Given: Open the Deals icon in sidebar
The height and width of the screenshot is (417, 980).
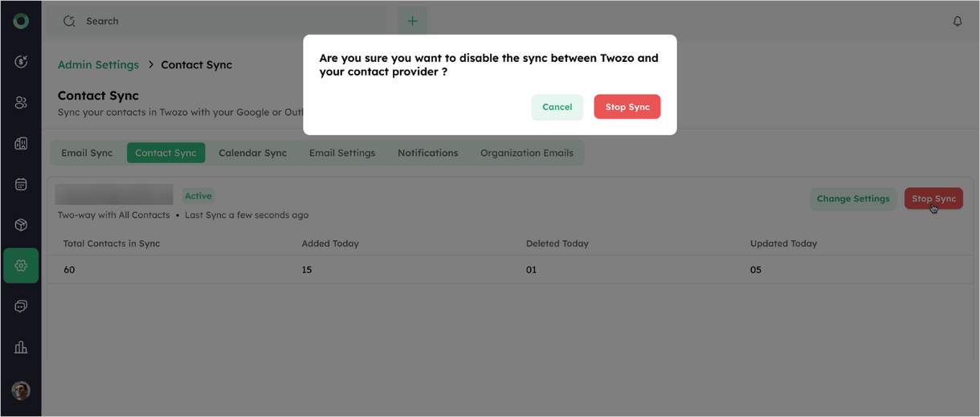Looking at the screenshot, I should point(21,62).
